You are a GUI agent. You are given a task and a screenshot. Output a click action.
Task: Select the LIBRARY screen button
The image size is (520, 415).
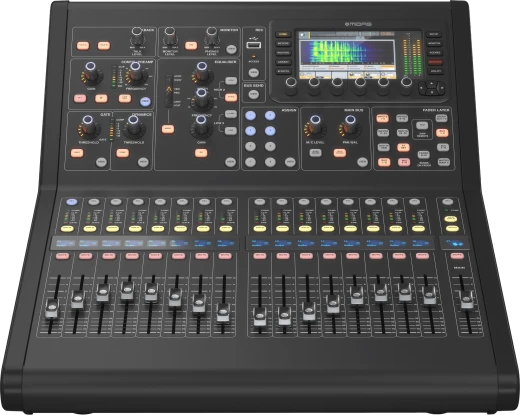tap(283, 62)
